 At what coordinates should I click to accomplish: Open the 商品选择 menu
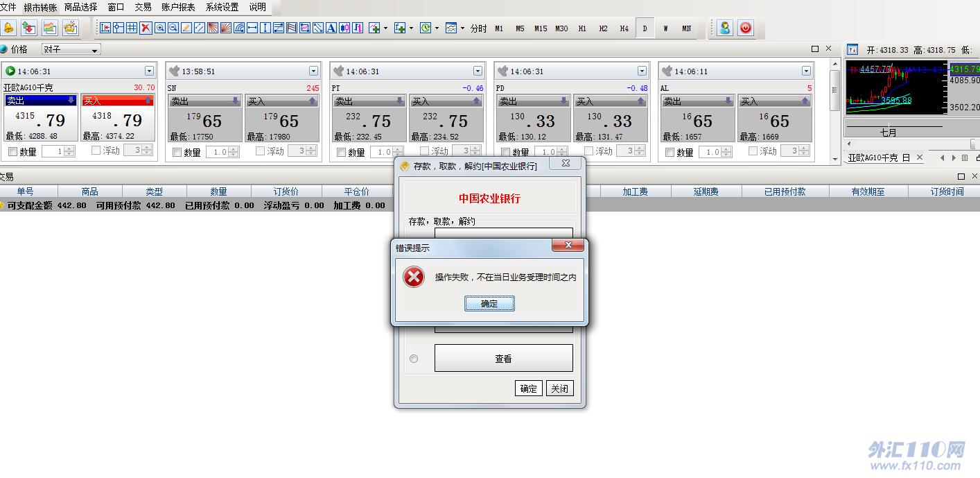pyautogui.click(x=80, y=7)
